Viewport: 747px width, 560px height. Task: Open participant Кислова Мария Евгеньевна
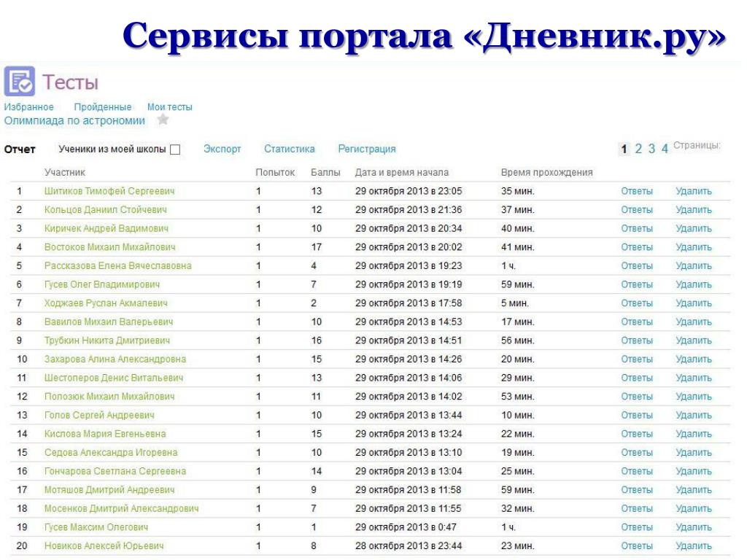click(105, 434)
